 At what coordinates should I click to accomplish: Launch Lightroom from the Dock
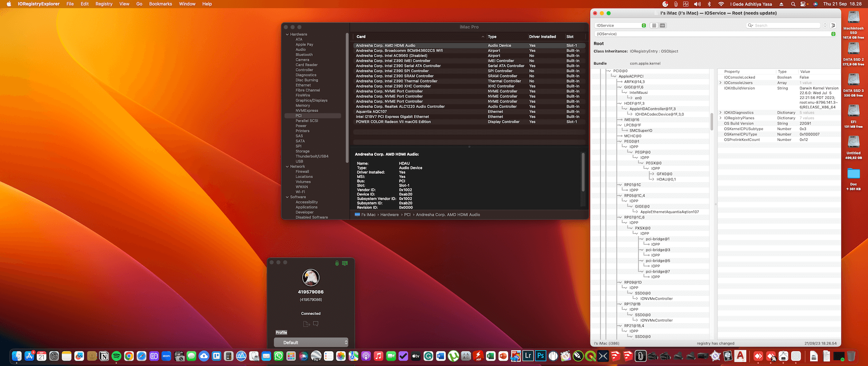click(528, 356)
